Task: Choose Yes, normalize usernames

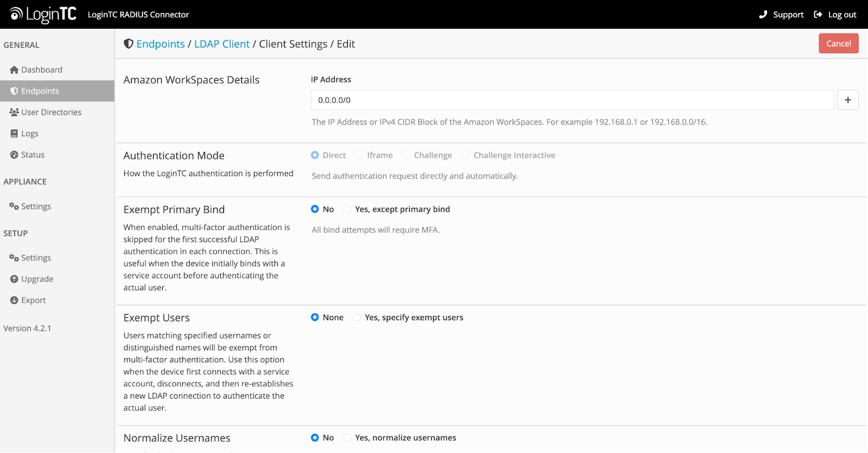Action: click(x=347, y=438)
